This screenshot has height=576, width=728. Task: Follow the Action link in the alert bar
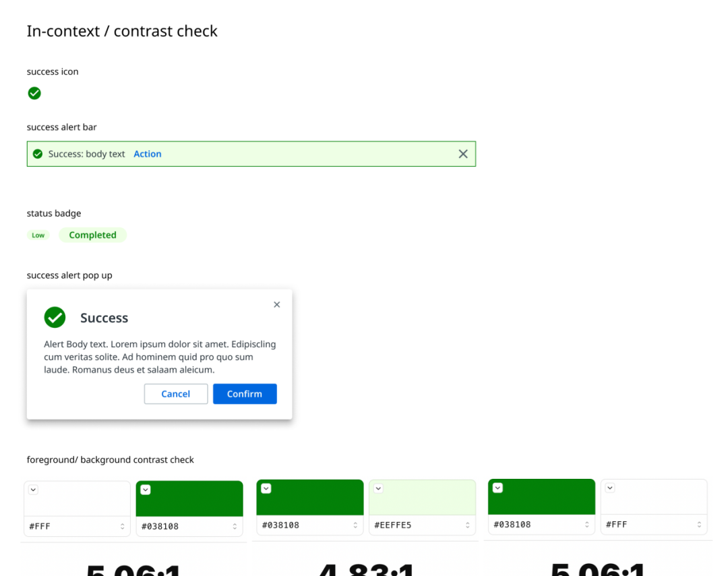[148, 154]
